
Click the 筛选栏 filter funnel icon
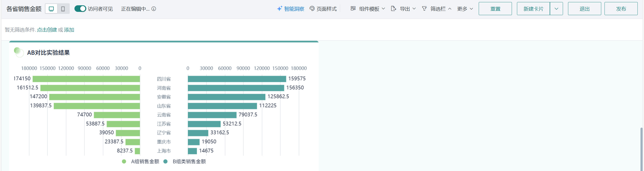coord(424,9)
